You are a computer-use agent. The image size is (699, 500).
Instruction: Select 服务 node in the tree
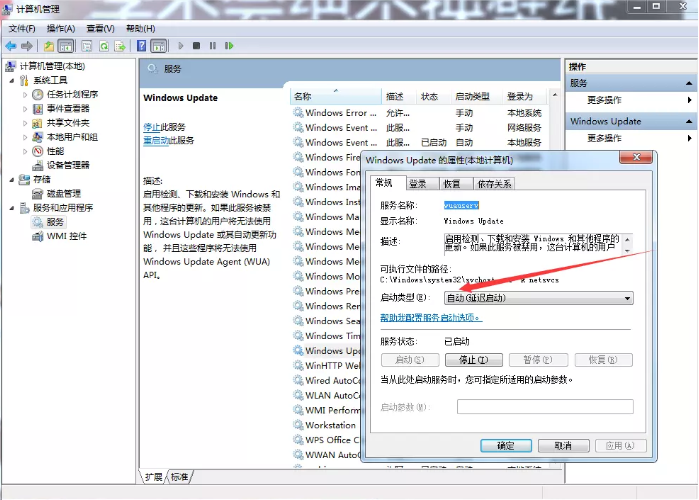pos(55,222)
